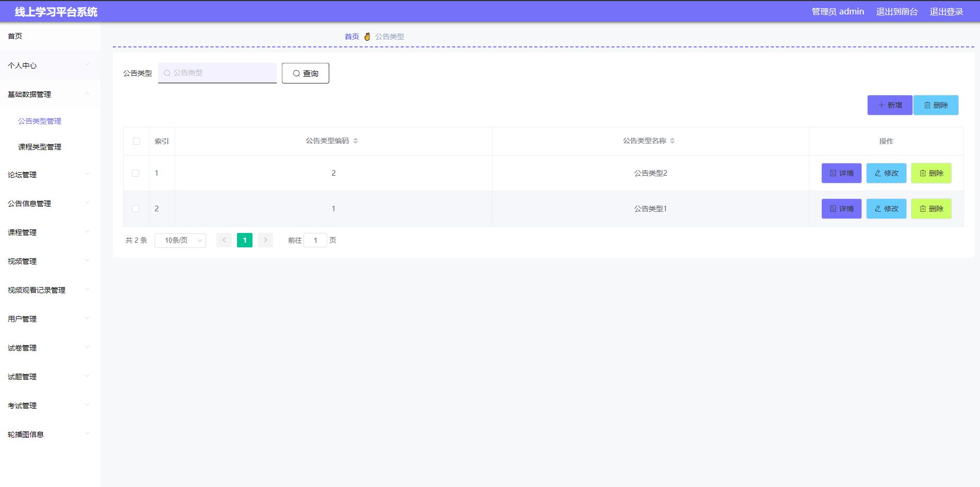Click the 新增 add button
This screenshot has width=980, height=487.
point(890,105)
